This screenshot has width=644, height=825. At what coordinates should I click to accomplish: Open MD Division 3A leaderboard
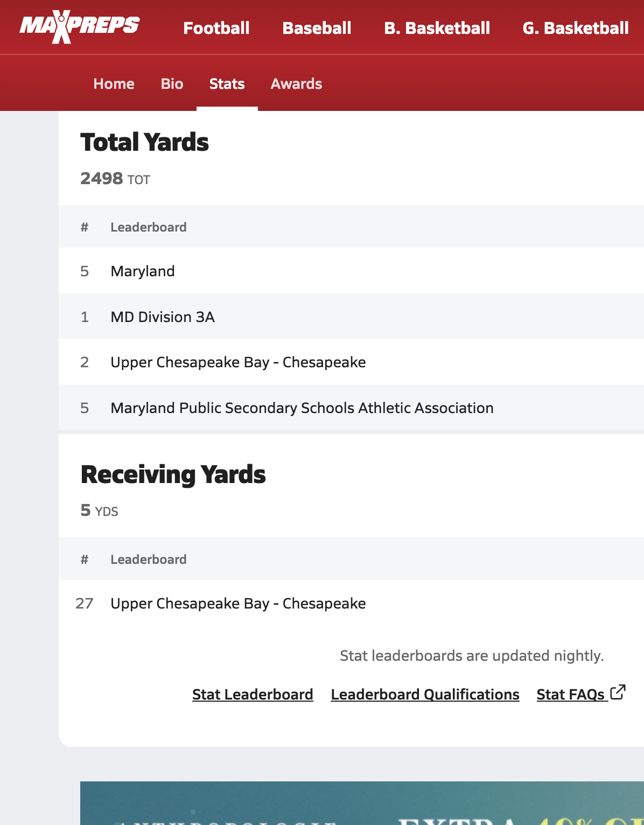(163, 317)
